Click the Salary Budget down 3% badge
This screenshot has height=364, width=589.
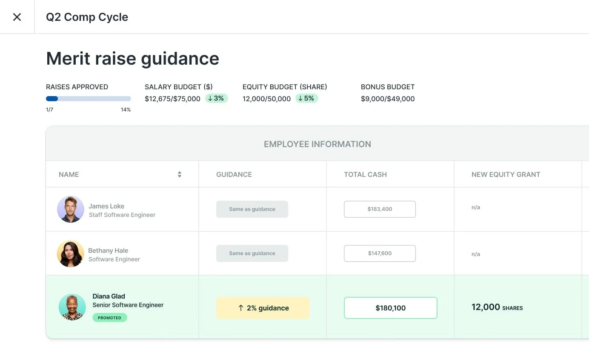point(217,99)
